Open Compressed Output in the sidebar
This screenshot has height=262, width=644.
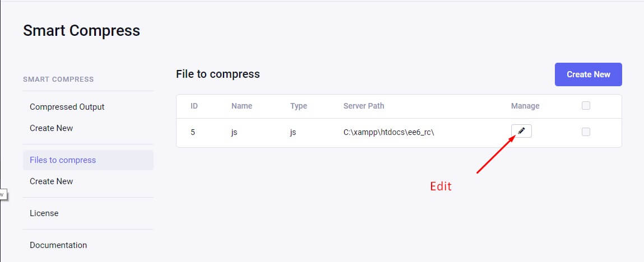67,107
